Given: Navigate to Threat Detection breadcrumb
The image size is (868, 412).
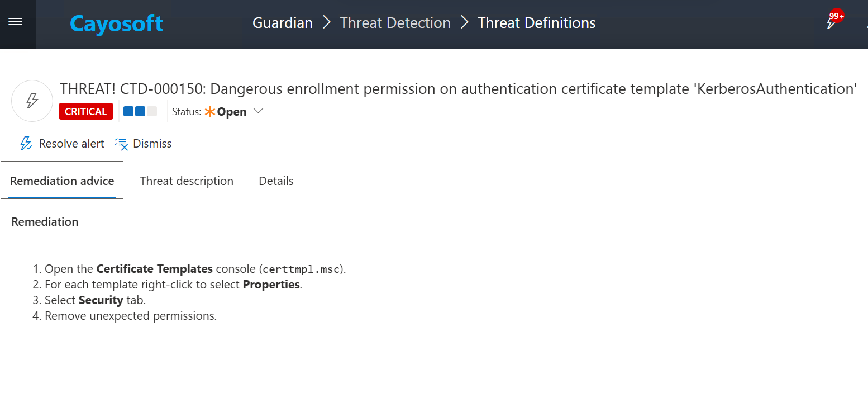Looking at the screenshot, I should [x=395, y=23].
